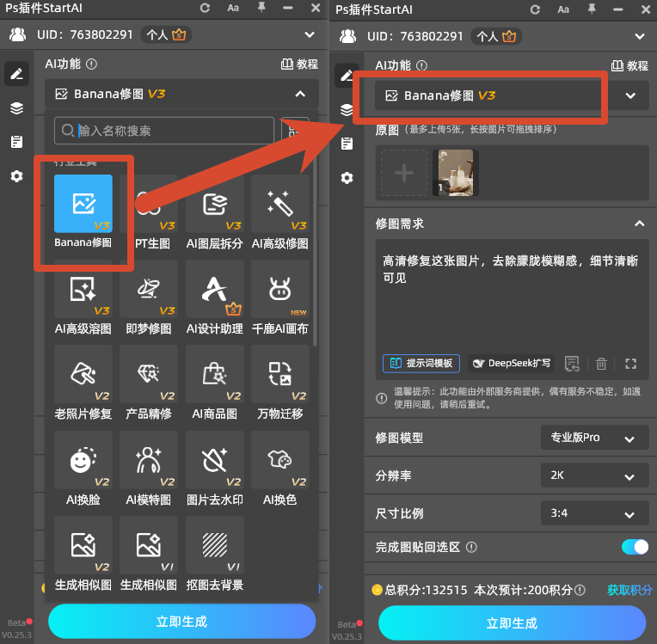The height and width of the screenshot is (644, 657).
Task: Expand the account chevron in left panel
Action: point(310,34)
